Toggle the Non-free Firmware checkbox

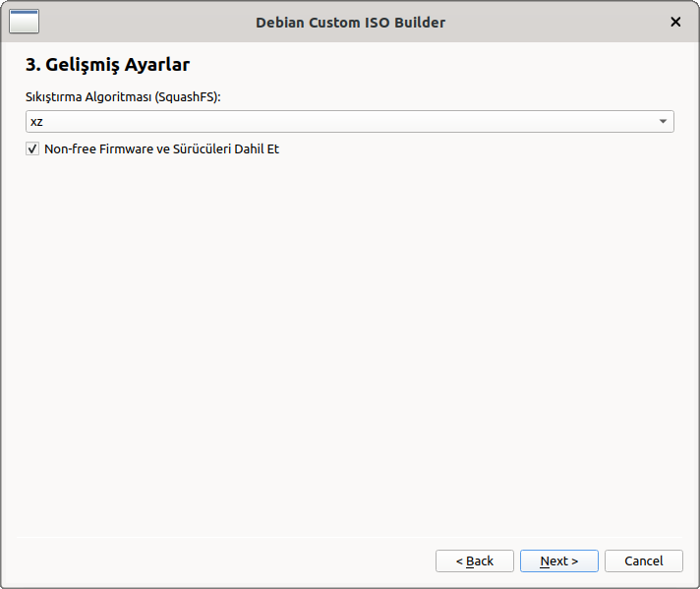32,149
